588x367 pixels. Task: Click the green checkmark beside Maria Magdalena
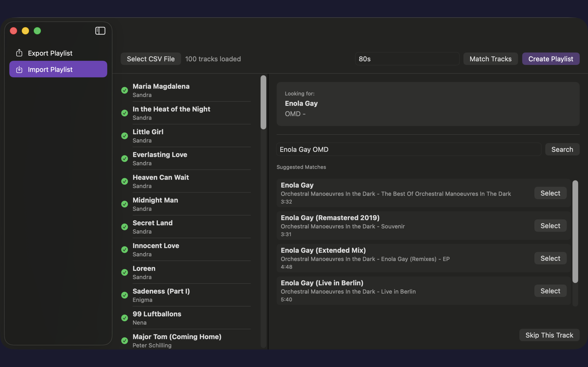click(125, 90)
